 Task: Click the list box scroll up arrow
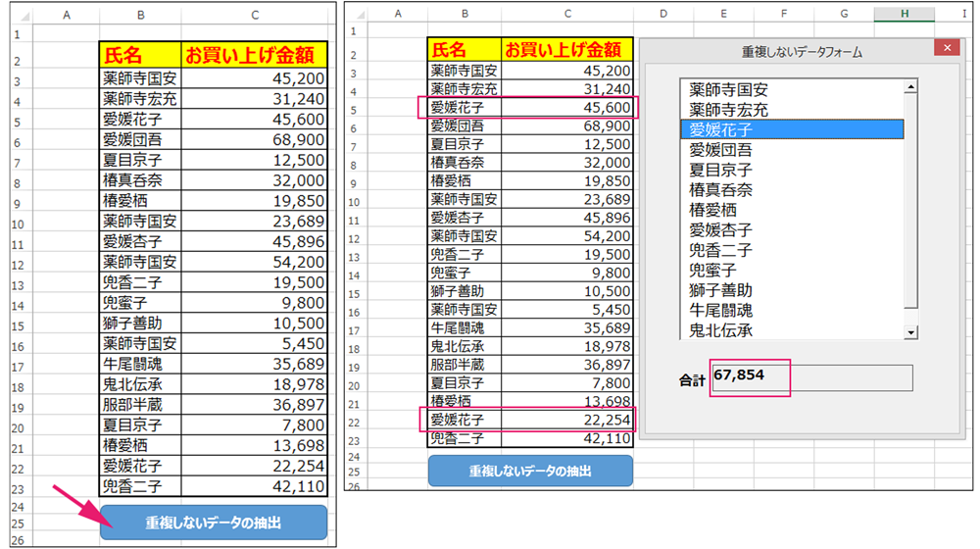click(910, 87)
